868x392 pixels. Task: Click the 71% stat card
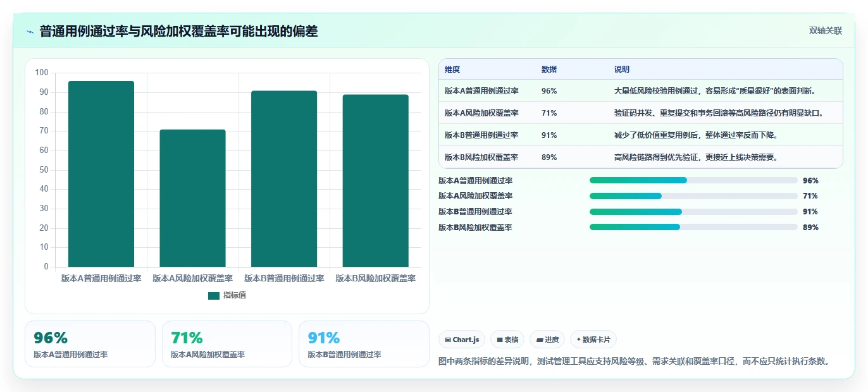click(x=227, y=344)
